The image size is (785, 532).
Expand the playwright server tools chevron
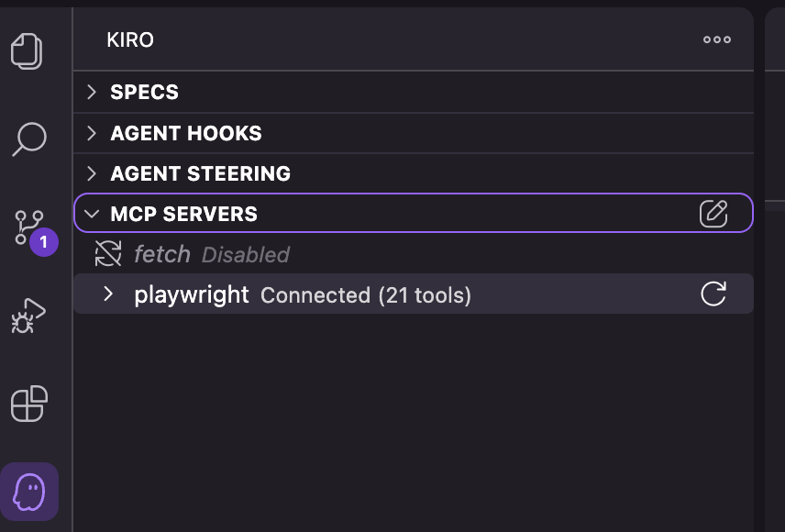[108, 294]
